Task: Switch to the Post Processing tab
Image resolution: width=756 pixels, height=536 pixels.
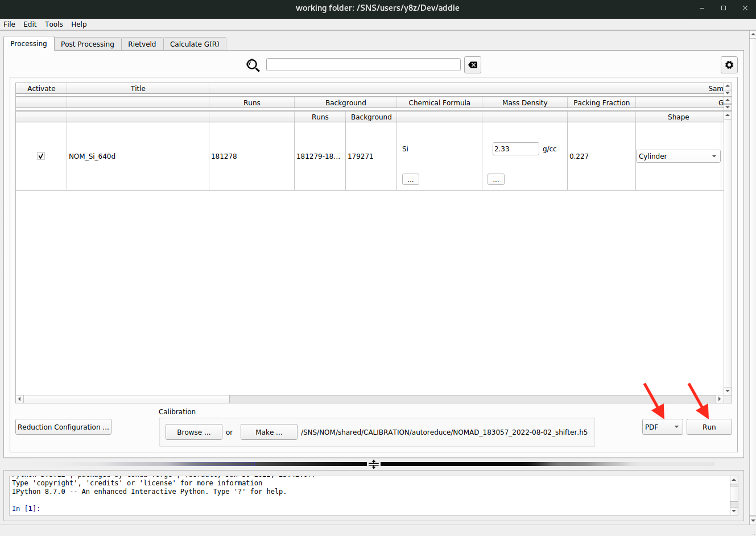Action: [x=88, y=44]
